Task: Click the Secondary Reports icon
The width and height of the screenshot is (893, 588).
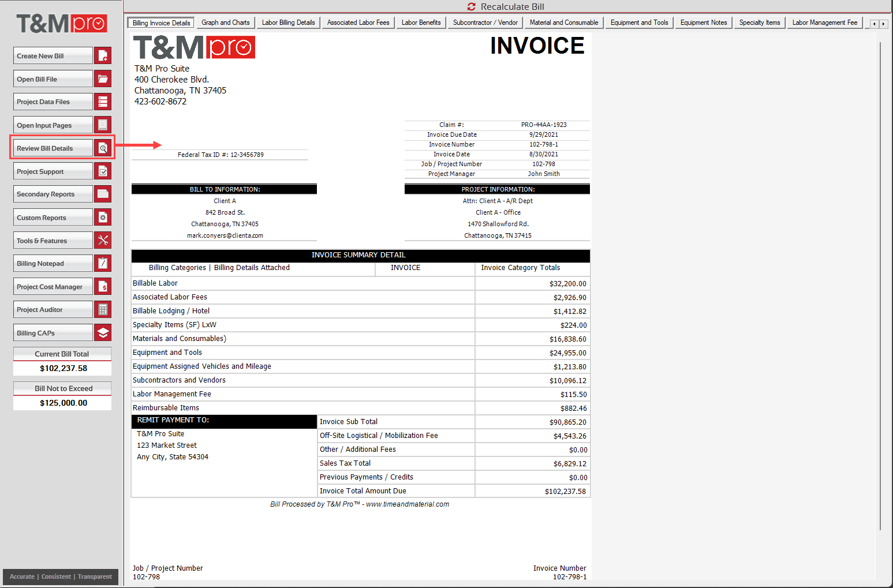Action: 103,194
